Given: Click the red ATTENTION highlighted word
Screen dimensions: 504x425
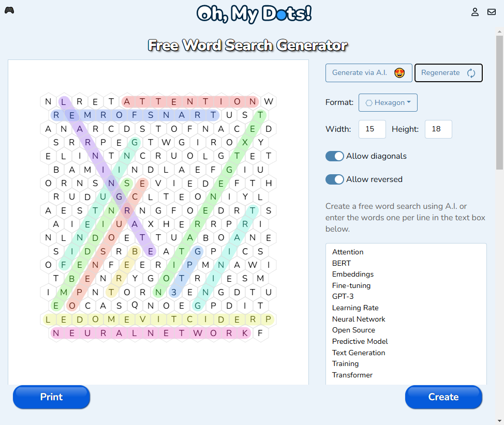Looking at the screenshot, I should (190, 101).
